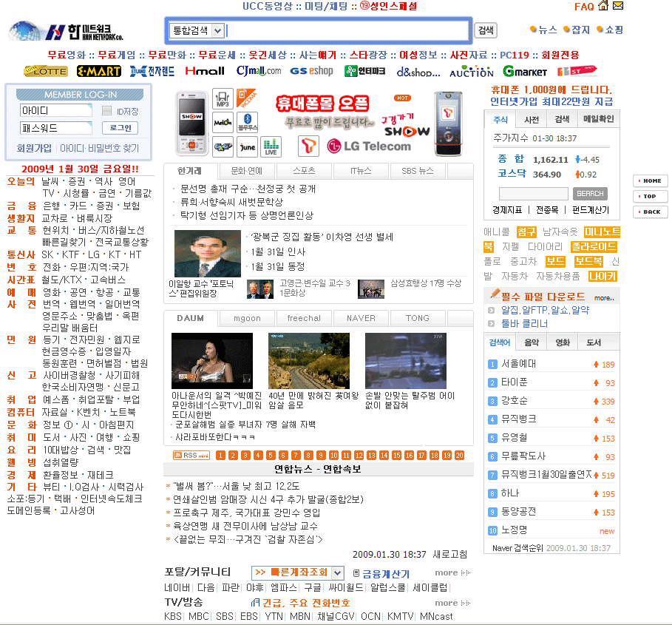Click page number 20 in RSS pagination

point(459,455)
